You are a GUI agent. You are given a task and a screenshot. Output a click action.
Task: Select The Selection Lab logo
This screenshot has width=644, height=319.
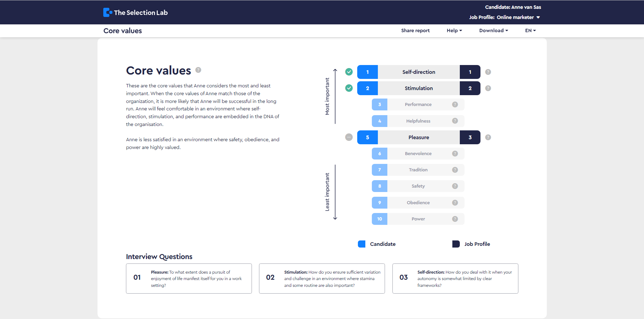tap(135, 12)
